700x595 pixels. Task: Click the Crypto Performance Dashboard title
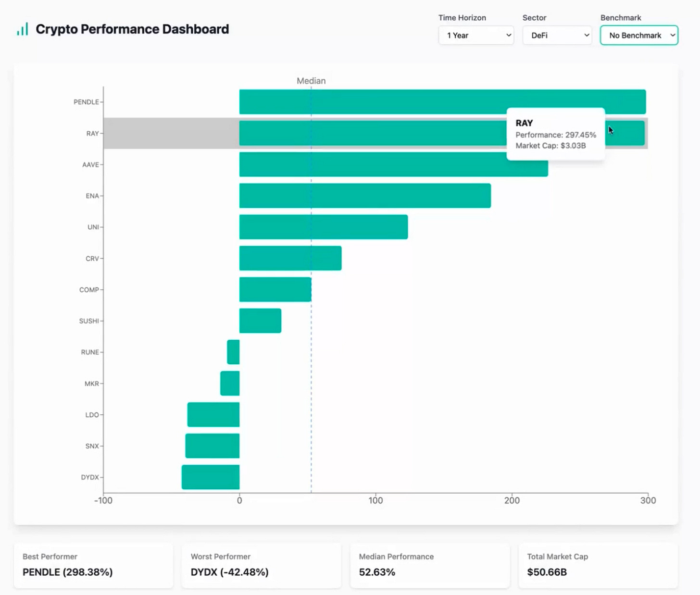coord(132,29)
